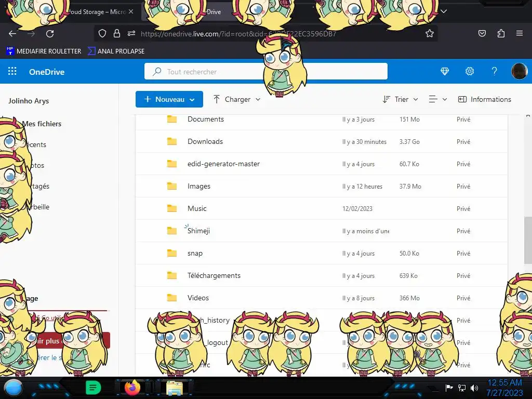The height and width of the screenshot is (399, 532).
Task: Open the Pocket save icon
Action: pos(482,33)
